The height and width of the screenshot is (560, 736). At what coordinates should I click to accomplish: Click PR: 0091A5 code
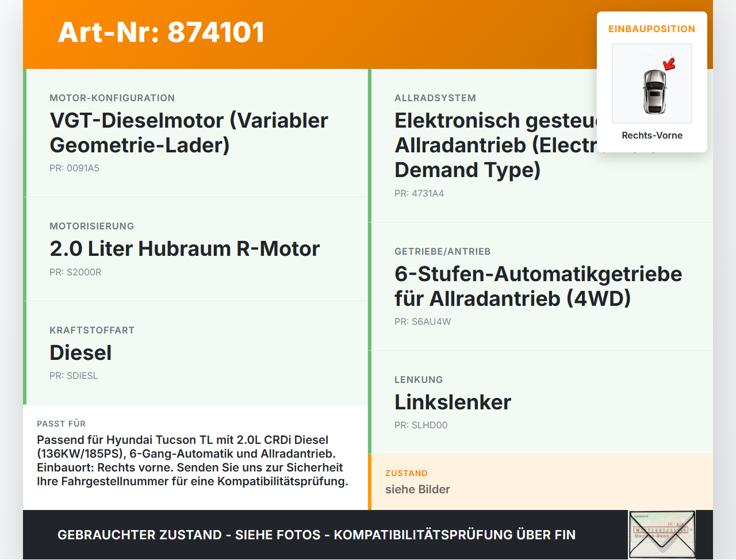[74, 168]
